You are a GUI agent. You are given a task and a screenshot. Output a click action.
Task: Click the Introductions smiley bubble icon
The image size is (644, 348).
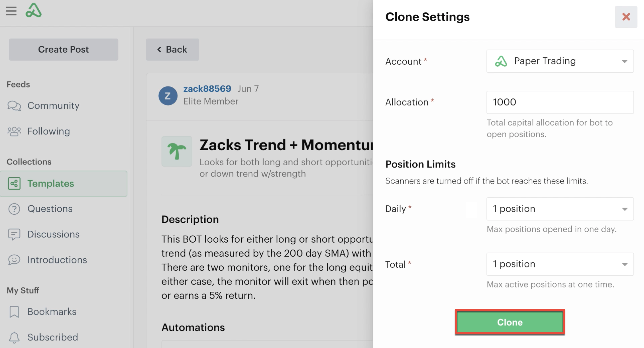(14, 260)
